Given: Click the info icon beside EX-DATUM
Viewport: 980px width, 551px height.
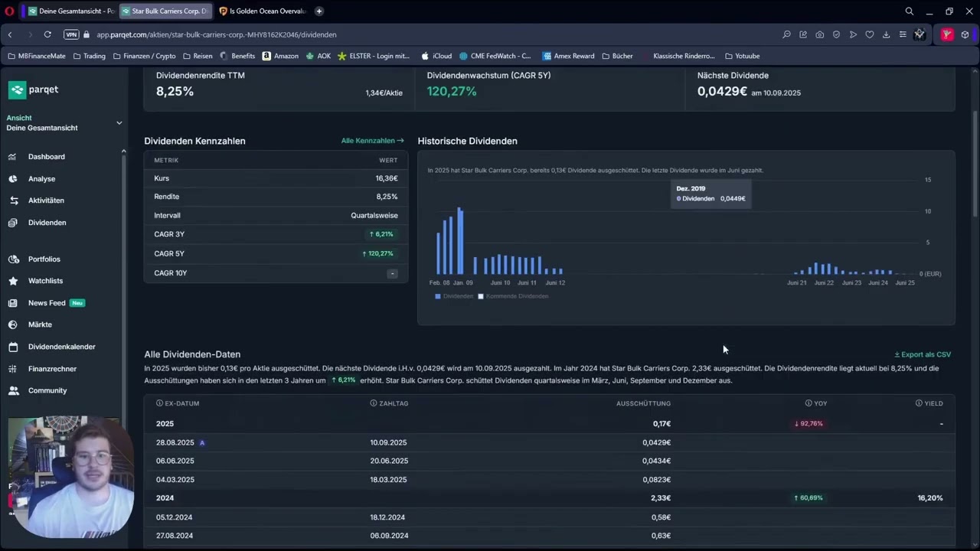Looking at the screenshot, I should click(x=159, y=403).
